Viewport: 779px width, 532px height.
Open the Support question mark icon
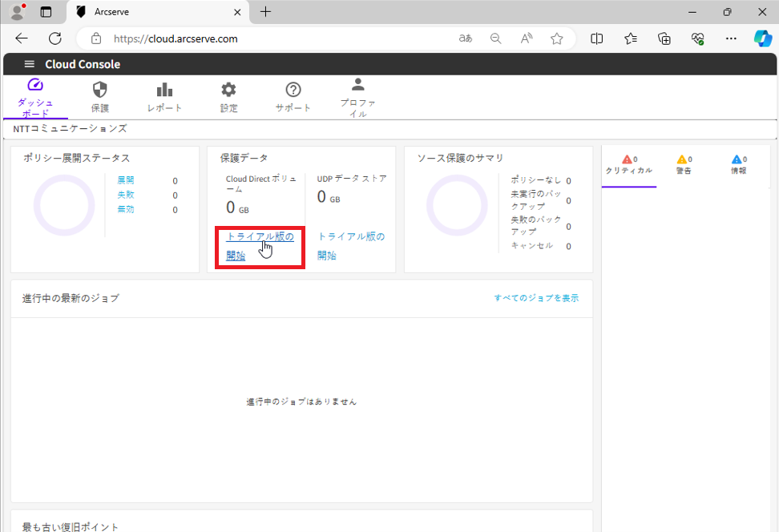click(293, 90)
